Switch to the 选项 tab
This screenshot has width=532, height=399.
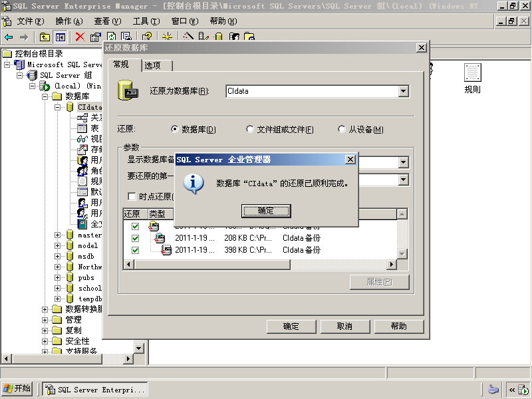(x=157, y=65)
